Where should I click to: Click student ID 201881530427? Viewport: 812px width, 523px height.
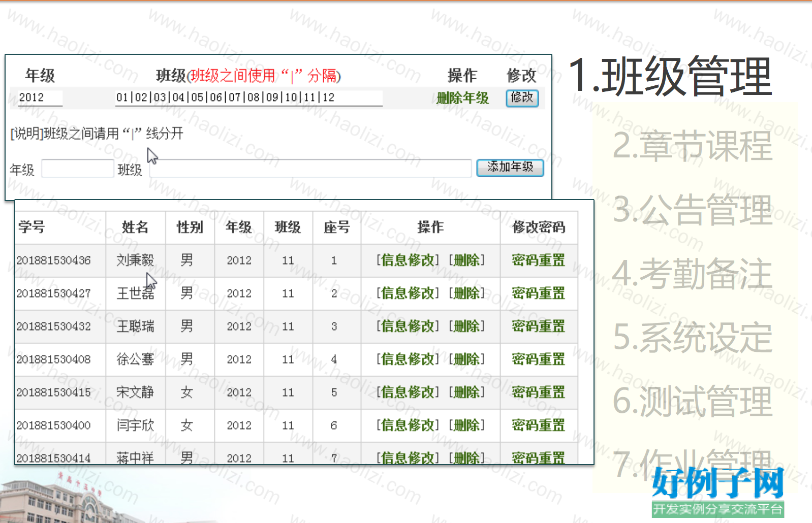point(54,293)
